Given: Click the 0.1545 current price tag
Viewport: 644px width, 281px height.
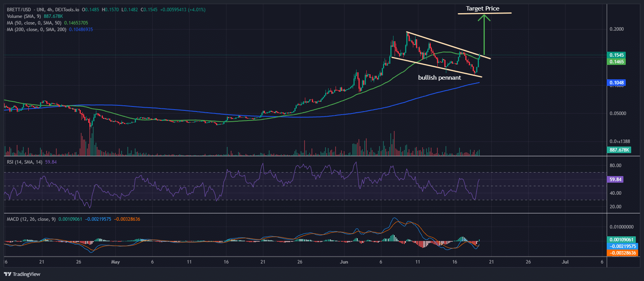Looking at the screenshot, I should click(616, 55).
